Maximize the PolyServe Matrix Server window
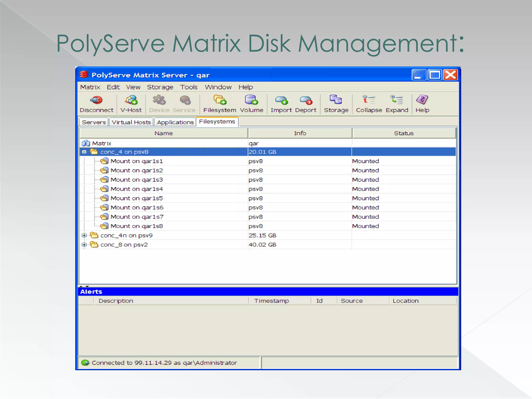The height and width of the screenshot is (399, 532). point(435,75)
